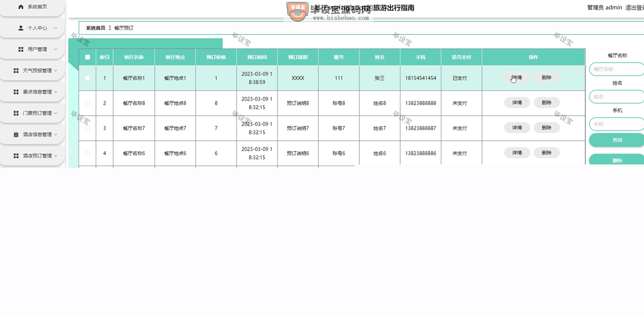
Task: Check the checkbox for row 1 餐厅名称1
Action: click(x=87, y=78)
